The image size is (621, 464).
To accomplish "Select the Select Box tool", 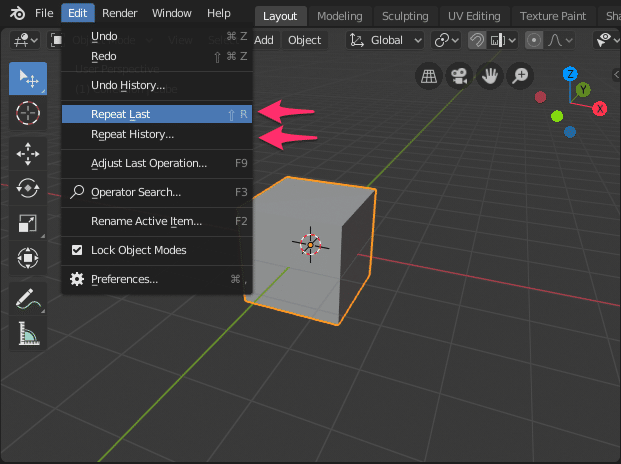I will [x=28, y=78].
